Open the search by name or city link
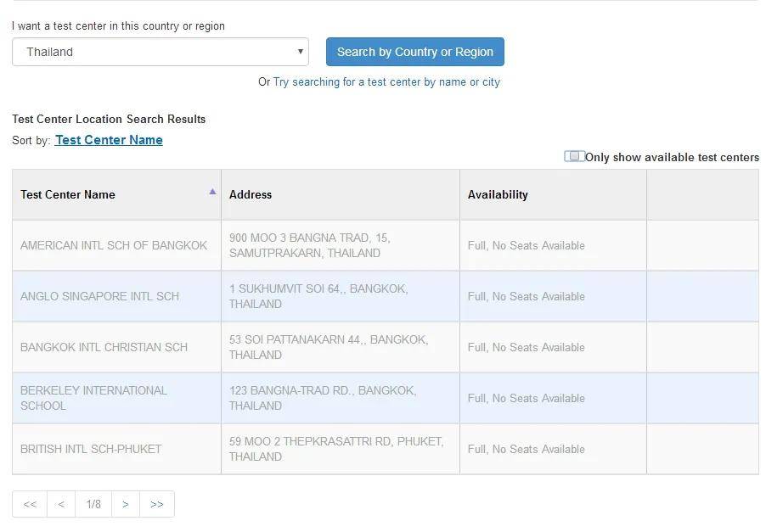Viewport: 766px width, 532px height. [386, 82]
